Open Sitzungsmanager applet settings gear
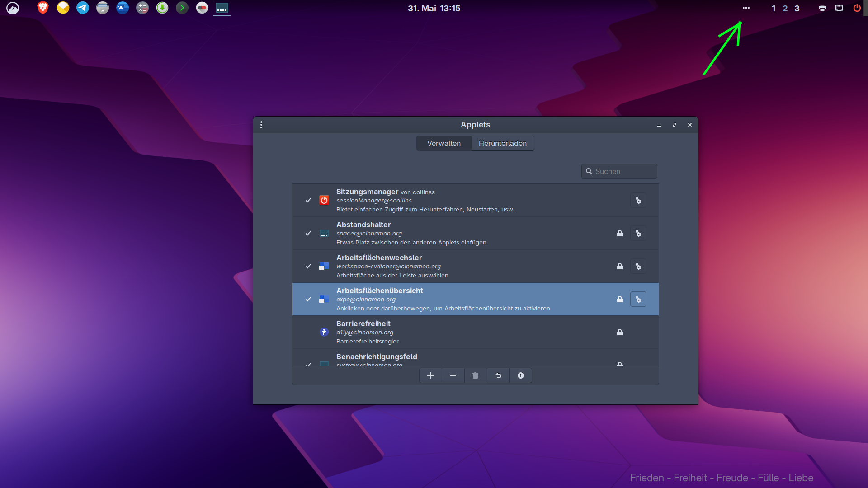 (638, 201)
